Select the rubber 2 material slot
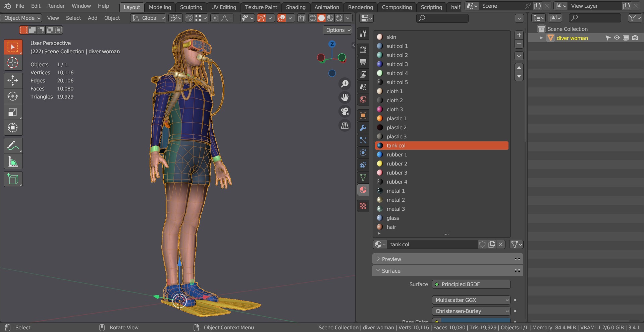 pyautogui.click(x=441, y=163)
